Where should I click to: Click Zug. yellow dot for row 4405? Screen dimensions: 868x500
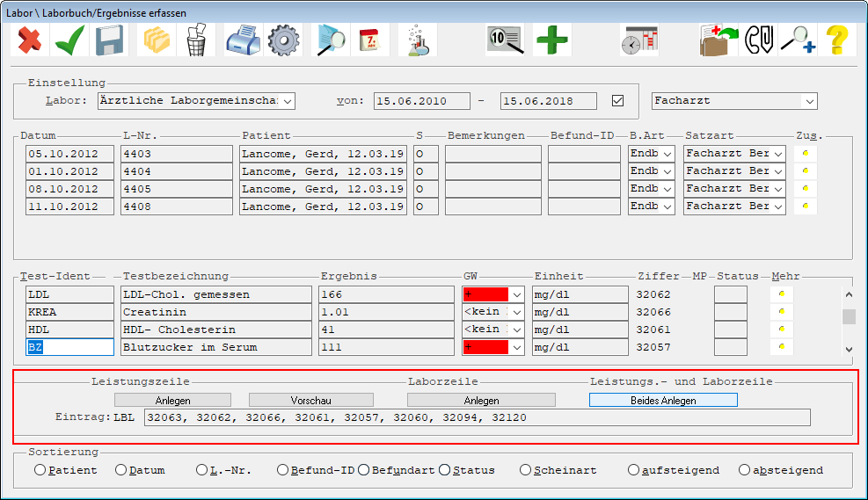[806, 189]
